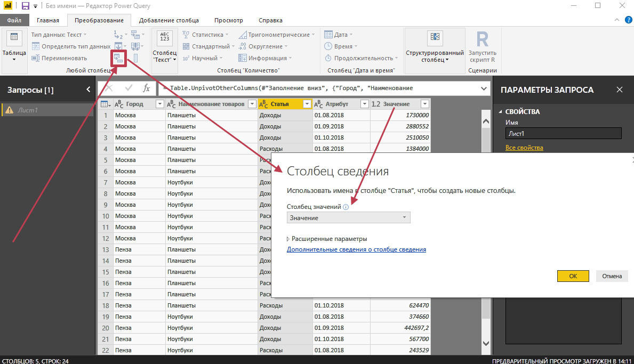
Task: Collapse the Запросы pane with chevron
Action: coord(88,90)
